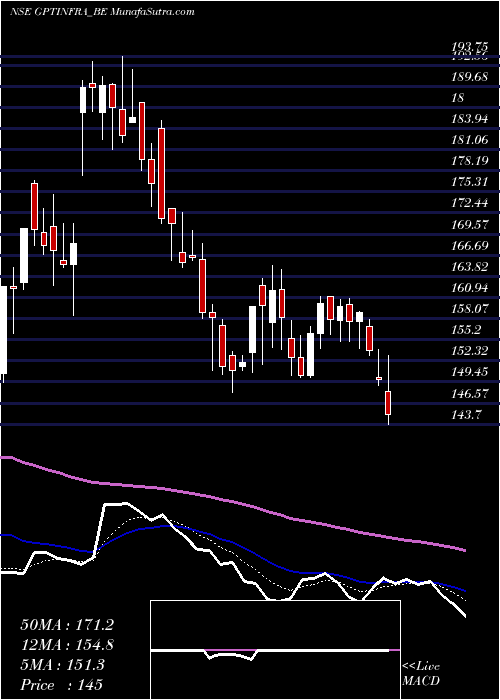500x700 pixels.
Task: Click the 143.7 price axis label
Action: pos(467,415)
